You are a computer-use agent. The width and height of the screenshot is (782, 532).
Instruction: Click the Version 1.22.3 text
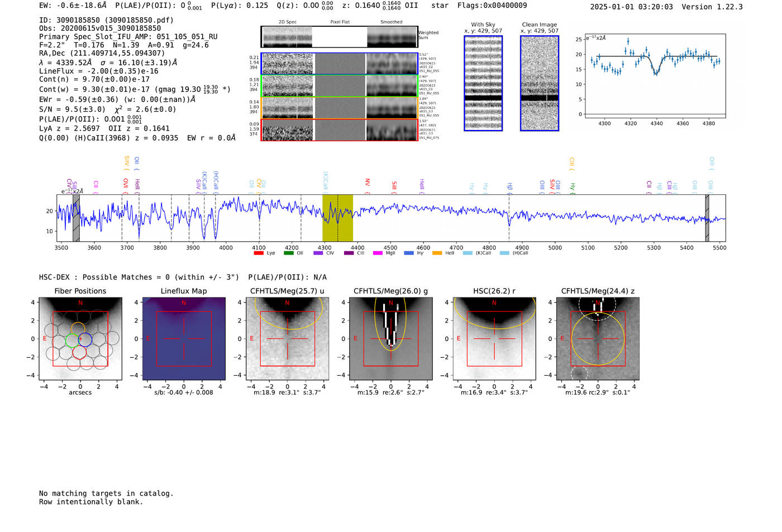click(712, 7)
